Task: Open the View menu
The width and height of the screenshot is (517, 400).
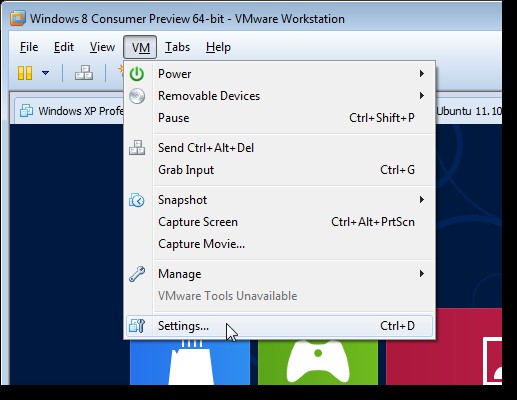Action: 102,47
